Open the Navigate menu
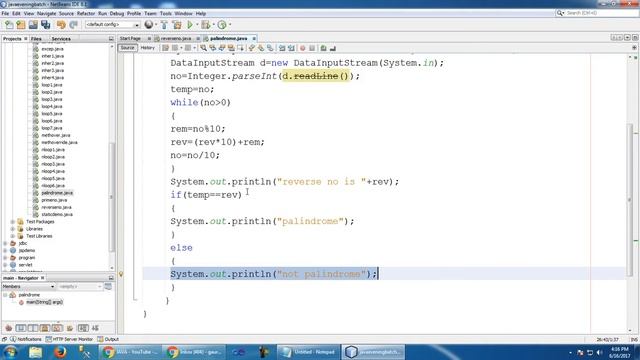 pyautogui.click(x=47, y=13)
